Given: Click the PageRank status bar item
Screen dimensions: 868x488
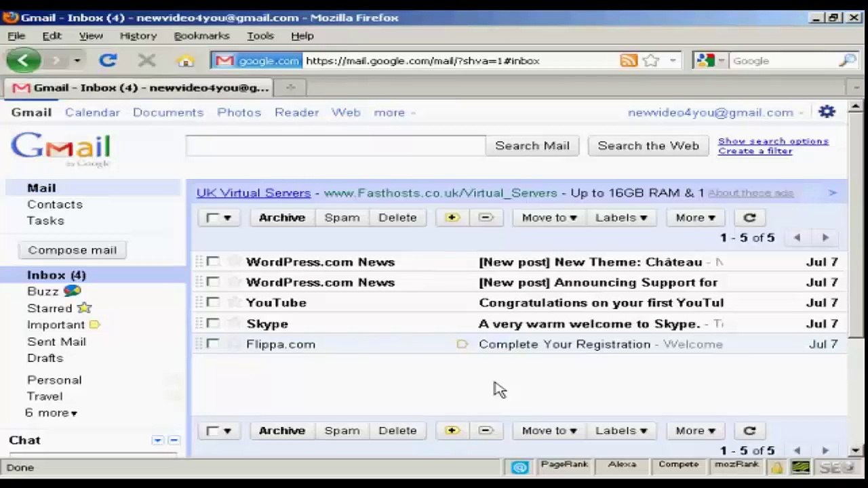Looking at the screenshot, I should 564,465.
